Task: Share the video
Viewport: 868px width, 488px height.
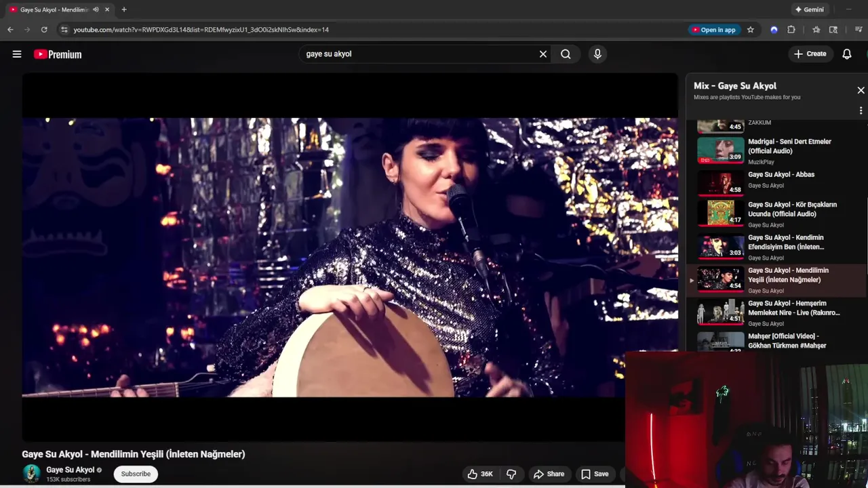Action: coord(549,474)
